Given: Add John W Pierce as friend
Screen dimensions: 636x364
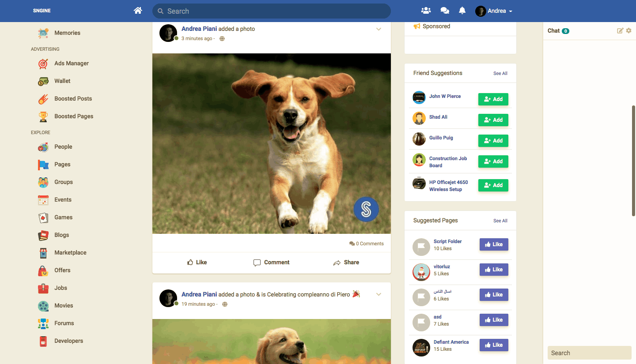Looking at the screenshot, I should [493, 99].
